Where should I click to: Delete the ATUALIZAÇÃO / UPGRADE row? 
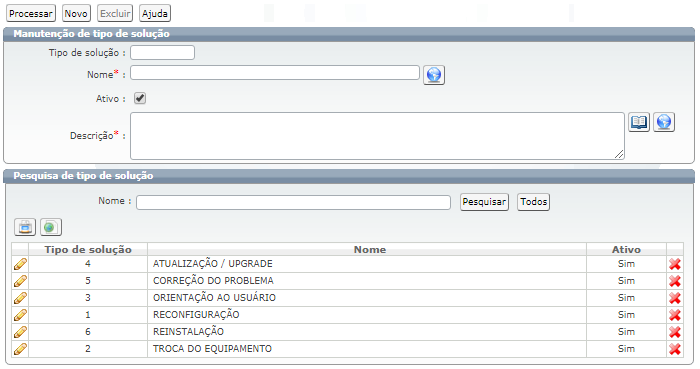[x=675, y=264]
